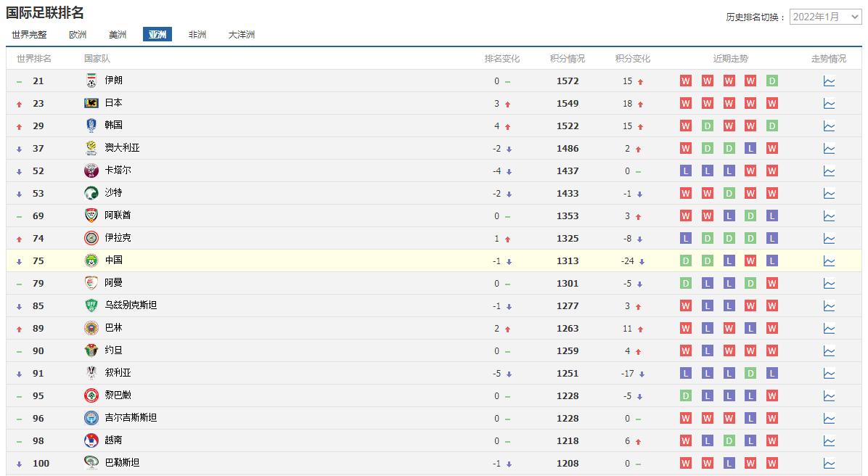Click the 卡塔尔 team badge icon
The image size is (868, 476).
click(x=91, y=171)
